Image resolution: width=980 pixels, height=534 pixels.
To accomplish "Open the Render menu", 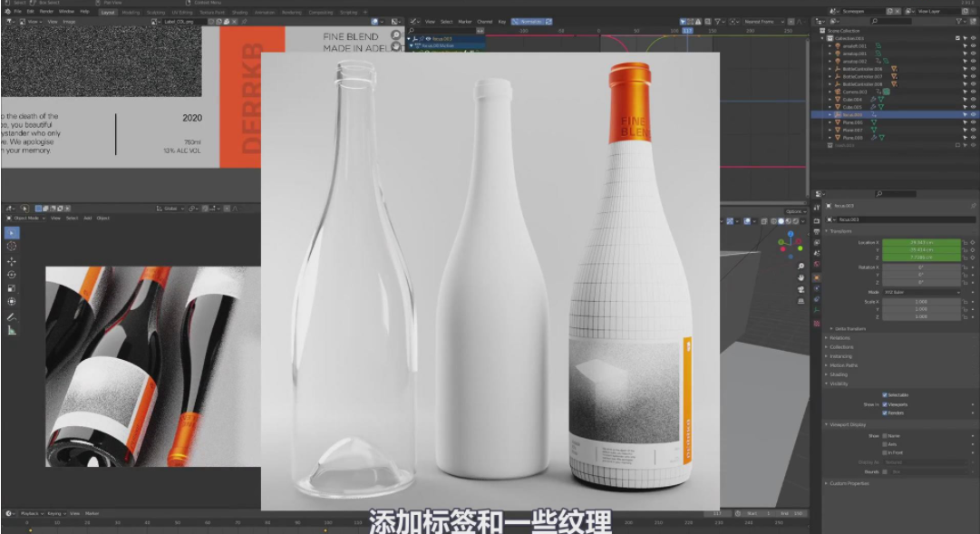I will tap(46, 11).
